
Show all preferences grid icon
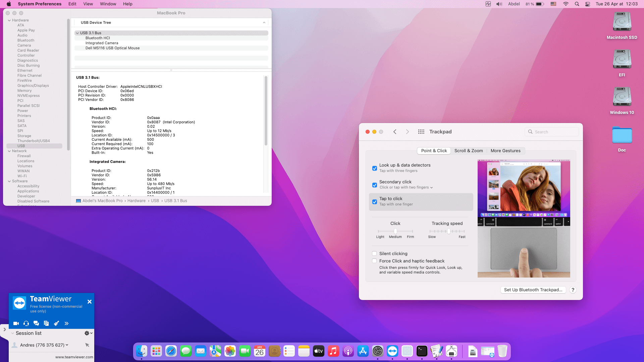coord(421,132)
